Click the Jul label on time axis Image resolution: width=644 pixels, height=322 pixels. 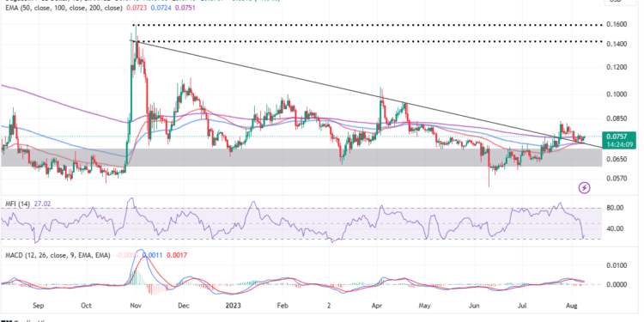pos(522,306)
